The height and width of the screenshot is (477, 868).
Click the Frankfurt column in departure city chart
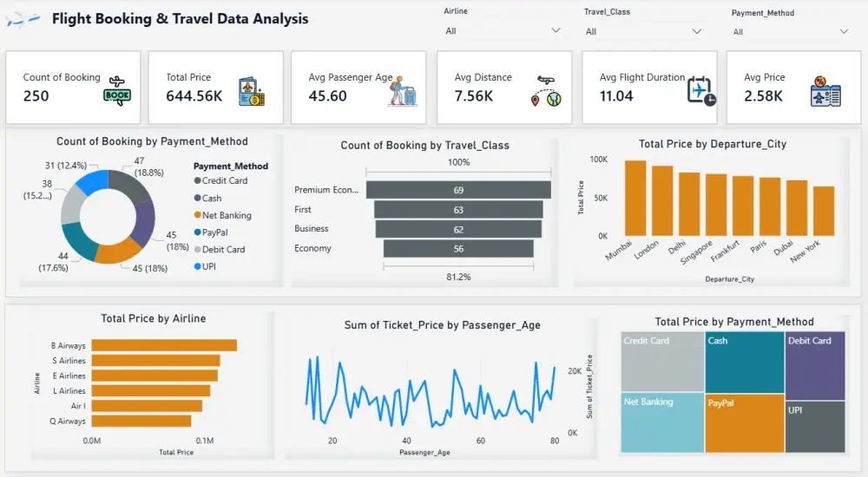[x=743, y=206]
